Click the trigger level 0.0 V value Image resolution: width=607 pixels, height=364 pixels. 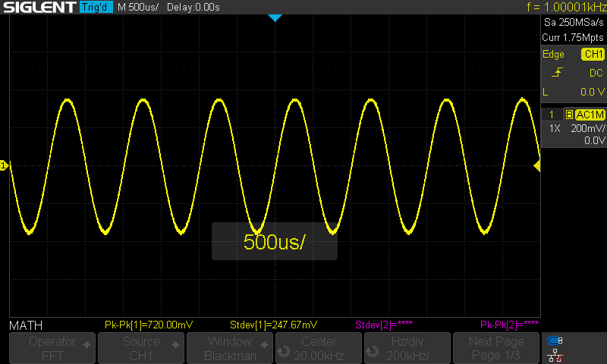(x=593, y=92)
